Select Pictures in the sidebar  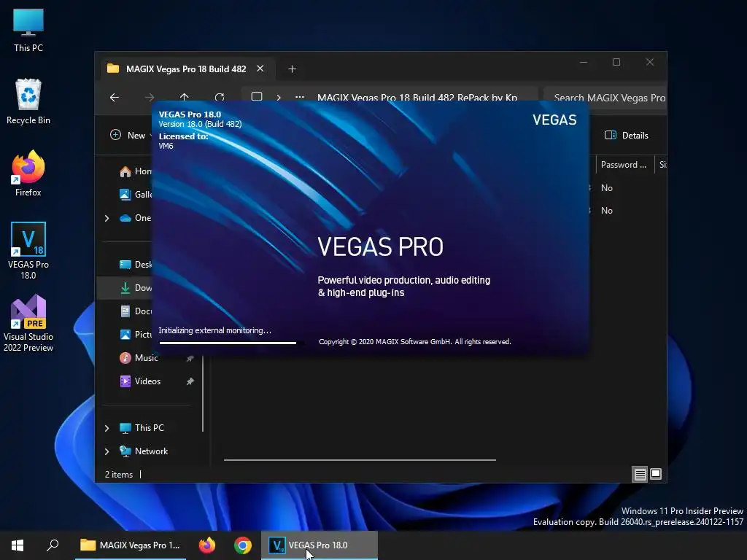[136, 335]
